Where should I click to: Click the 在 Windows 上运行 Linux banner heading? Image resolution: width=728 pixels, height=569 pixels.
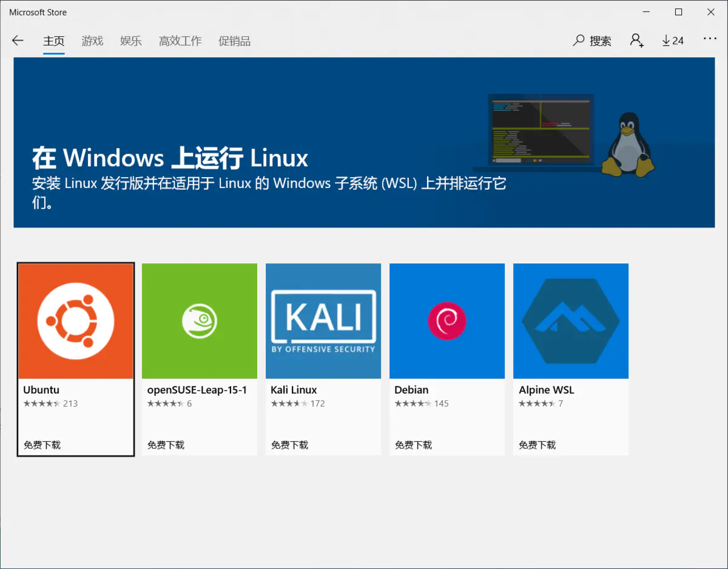click(170, 158)
